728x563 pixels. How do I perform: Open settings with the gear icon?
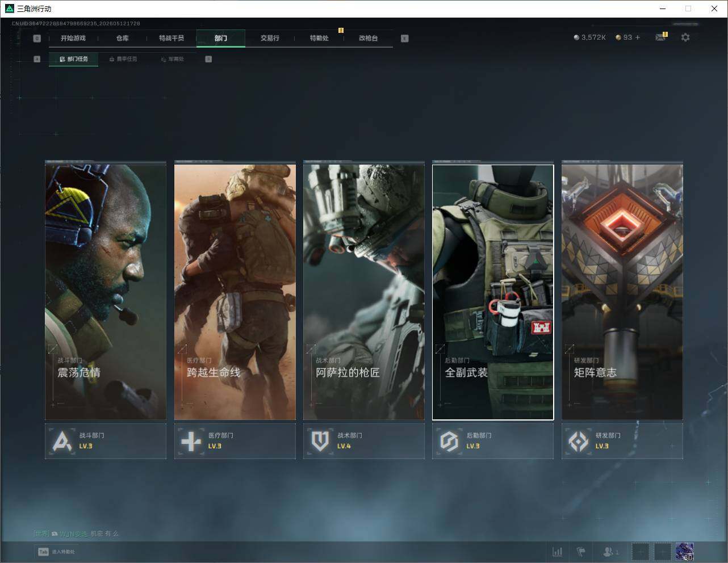click(x=685, y=37)
